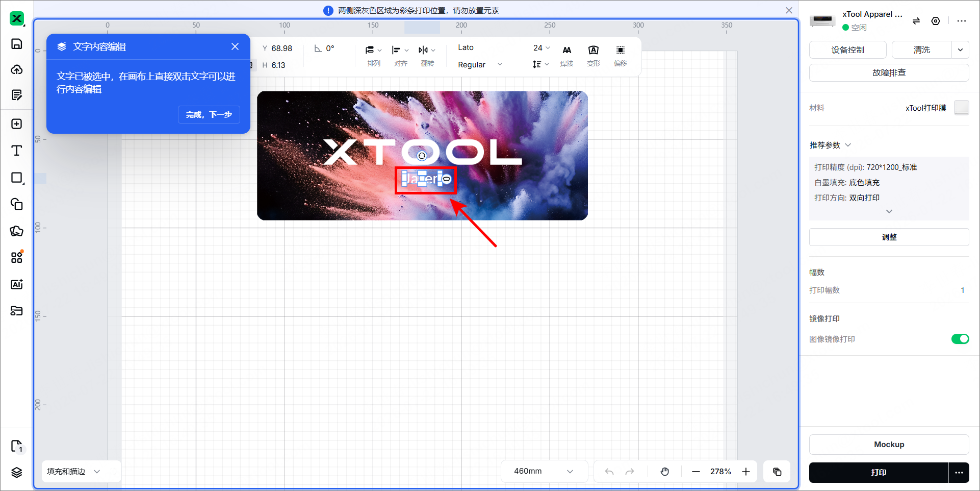Dismiss the top notification banner

[x=789, y=10]
